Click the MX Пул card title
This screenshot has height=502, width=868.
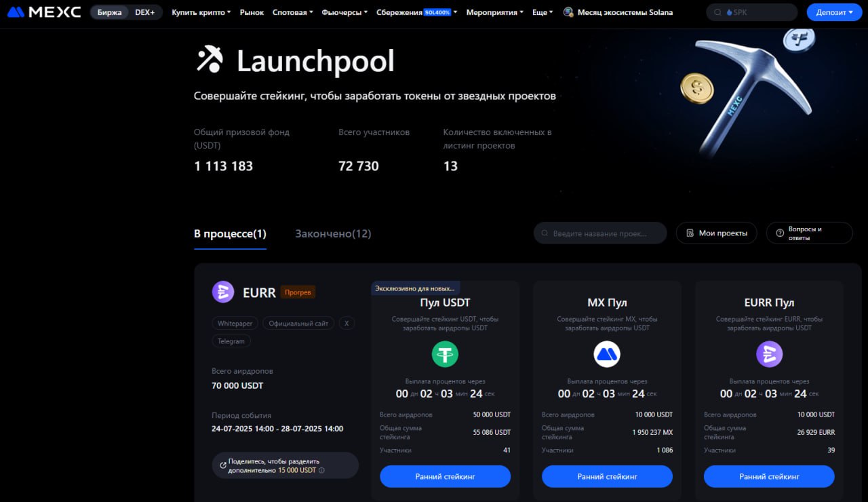pyautogui.click(x=607, y=303)
